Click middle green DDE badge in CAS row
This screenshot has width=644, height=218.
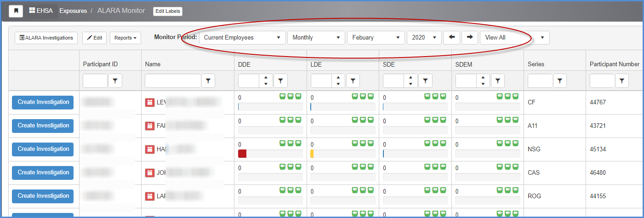(291, 166)
